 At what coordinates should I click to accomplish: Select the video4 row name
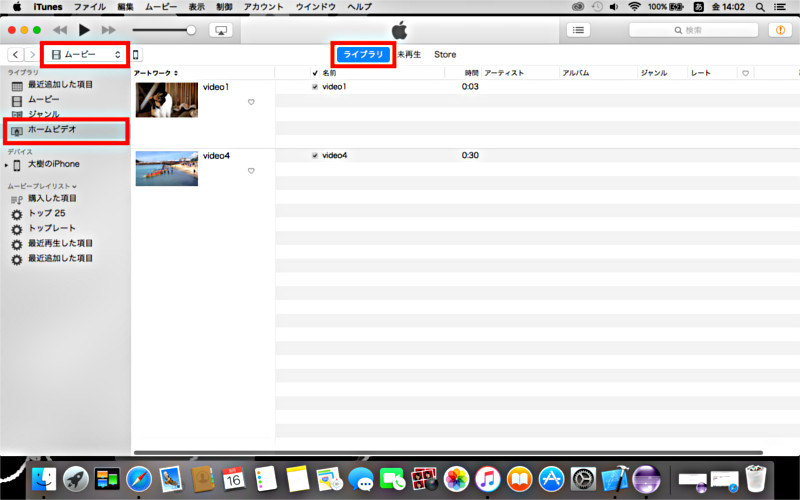click(x=335, y=156)
